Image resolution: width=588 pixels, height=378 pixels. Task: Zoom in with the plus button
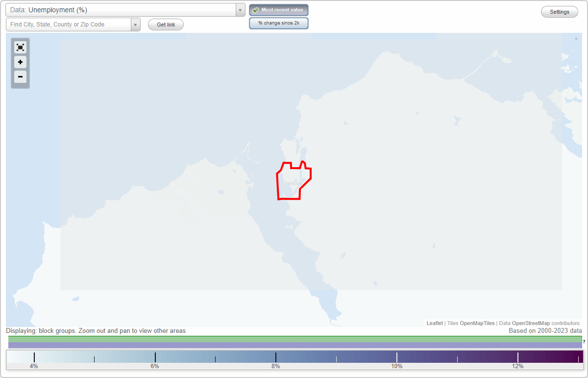pos(20,62)
